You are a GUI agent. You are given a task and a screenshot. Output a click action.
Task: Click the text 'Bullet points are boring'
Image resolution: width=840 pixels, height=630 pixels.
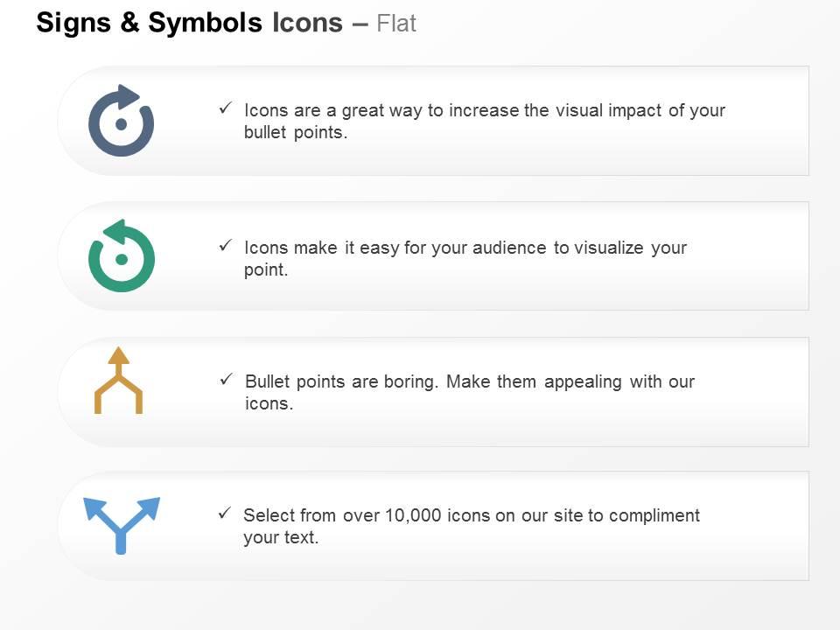(341, 381)
